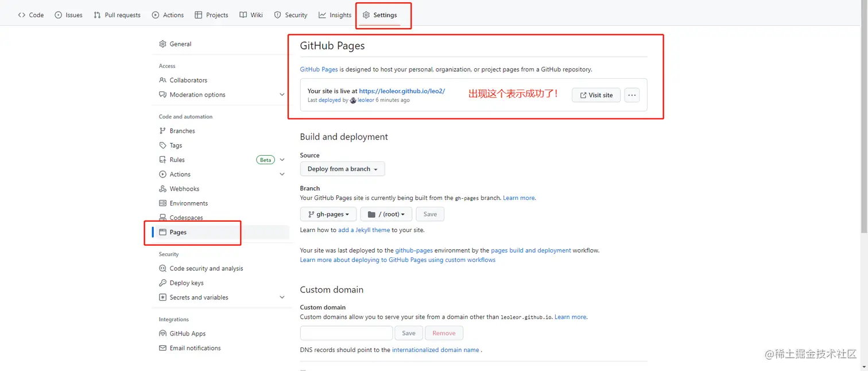Click the Beta badge next to Rules
This screenshot has height=371, width=868.
pos(265,160)
